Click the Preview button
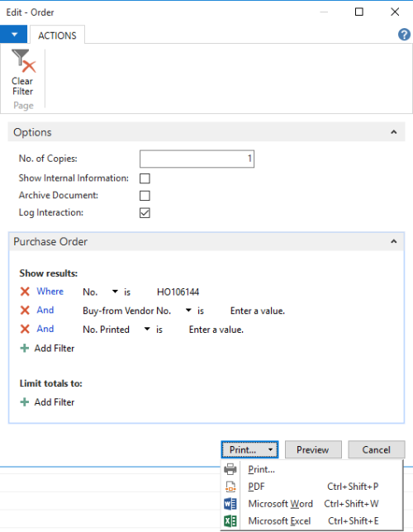 [313, 449]
